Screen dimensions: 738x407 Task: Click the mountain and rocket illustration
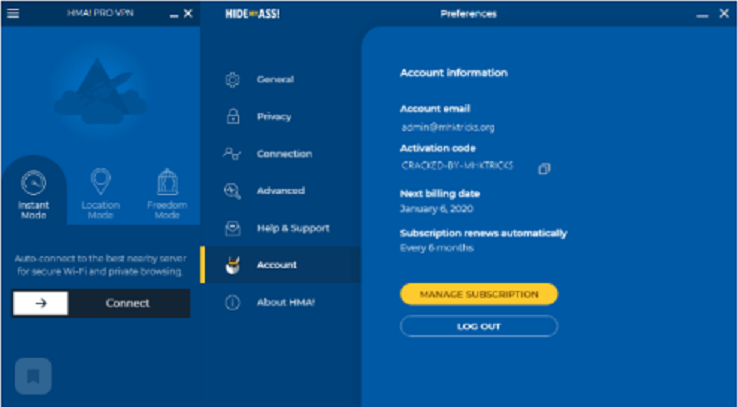coord(100,92)
